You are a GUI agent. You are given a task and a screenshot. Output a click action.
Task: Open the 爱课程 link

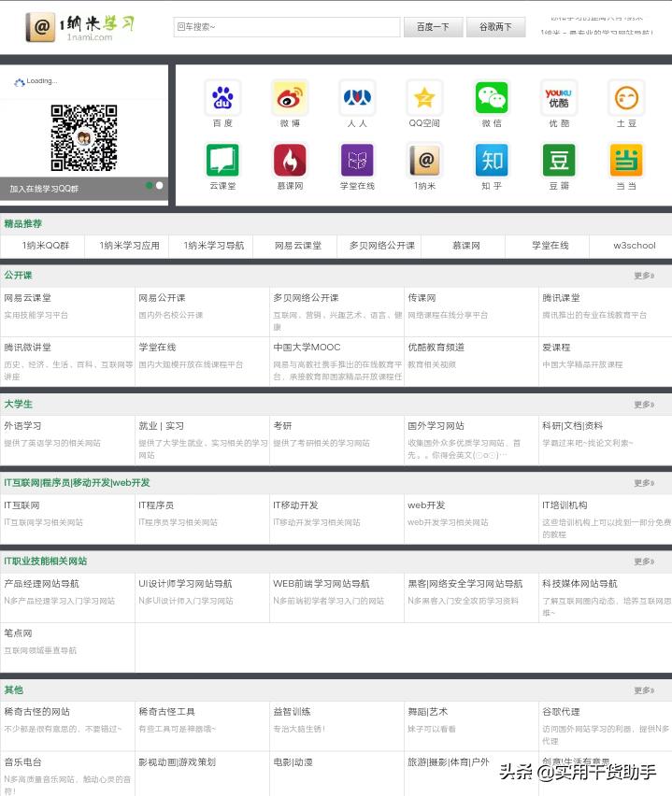tap(556, 348)
